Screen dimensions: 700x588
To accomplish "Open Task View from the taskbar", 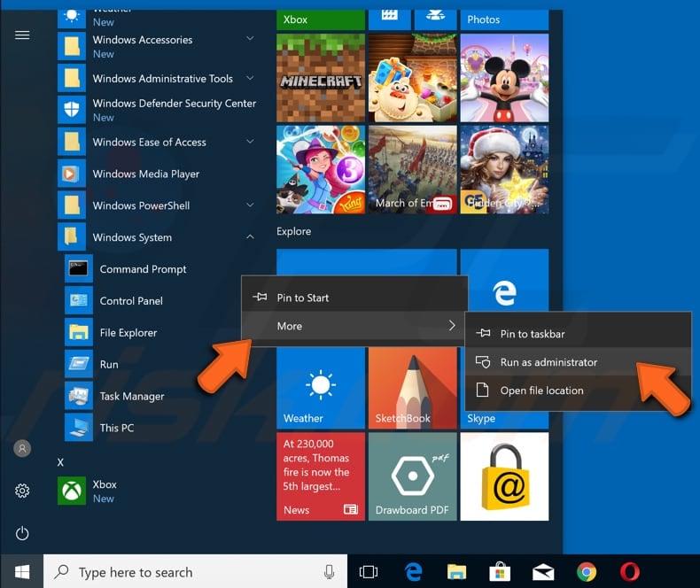I will point(369,571).
